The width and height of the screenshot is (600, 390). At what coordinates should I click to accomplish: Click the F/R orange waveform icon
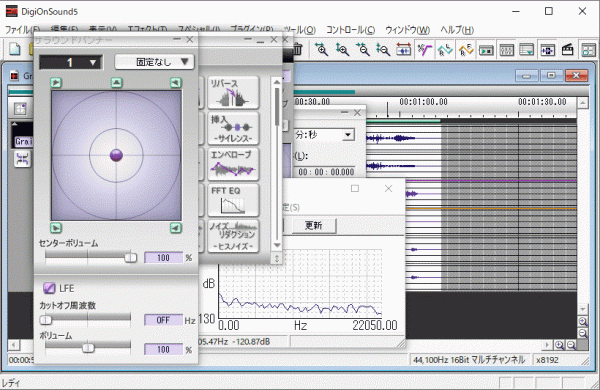tap(466, 50)
